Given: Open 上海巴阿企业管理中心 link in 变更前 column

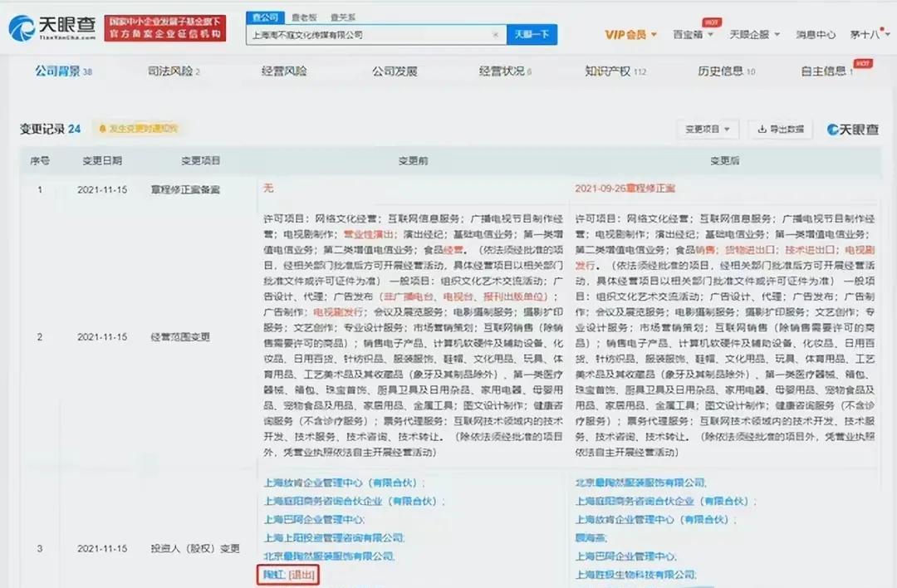Looking at the screenshot, I should [313, 519].
